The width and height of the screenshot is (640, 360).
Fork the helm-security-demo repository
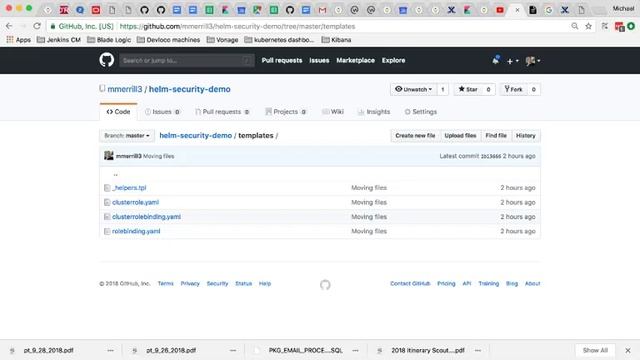[x=513, y=89]
